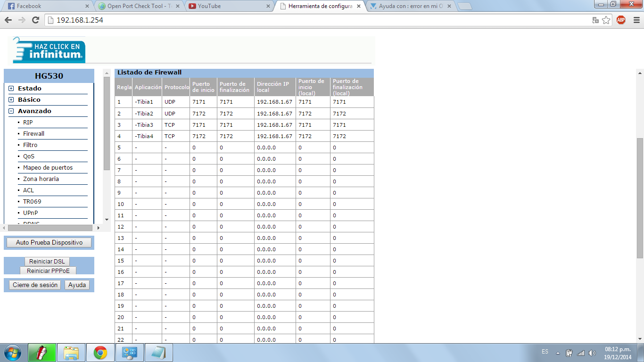Open the Adblock Plus extension icon
This screenshot has height=362, width=644.
621,20
